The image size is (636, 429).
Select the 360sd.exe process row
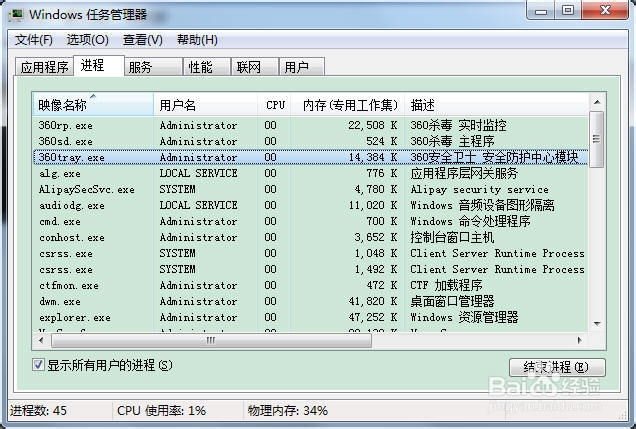(x=311, y=141)
